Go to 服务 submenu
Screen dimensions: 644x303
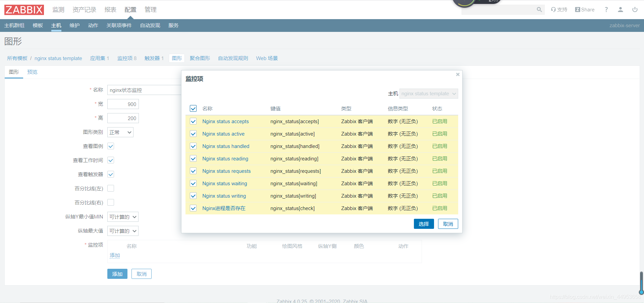pos(173,26)
